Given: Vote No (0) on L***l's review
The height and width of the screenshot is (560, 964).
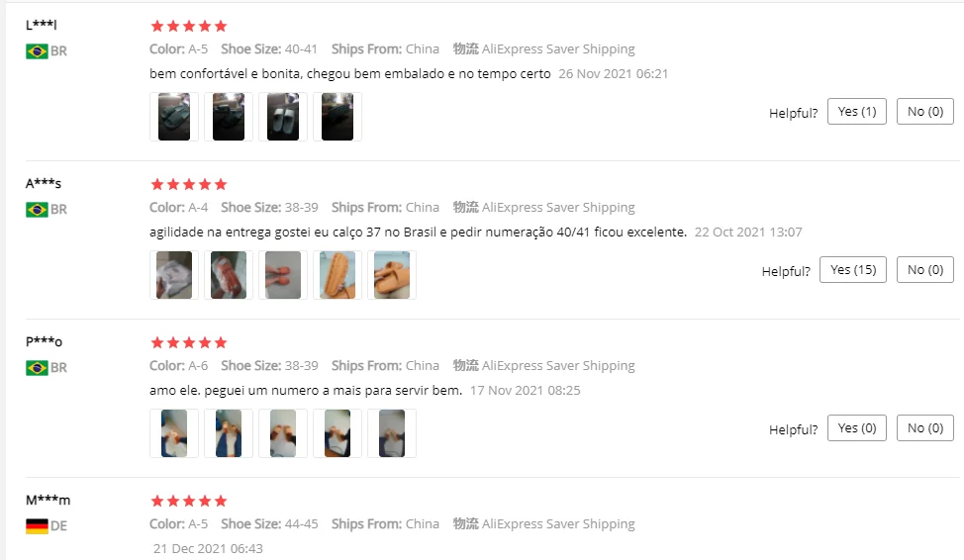Looking at the screenshot, I should click(924, 111).
